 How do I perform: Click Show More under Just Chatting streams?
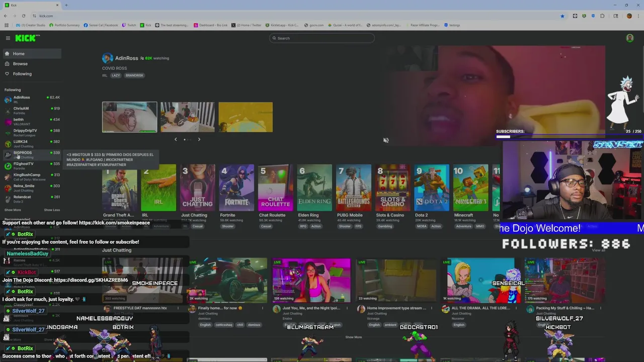point(353,337)
